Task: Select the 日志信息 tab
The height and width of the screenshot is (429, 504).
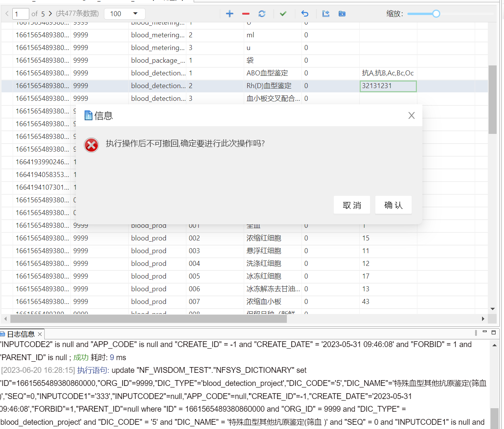Action: point(21,334)
